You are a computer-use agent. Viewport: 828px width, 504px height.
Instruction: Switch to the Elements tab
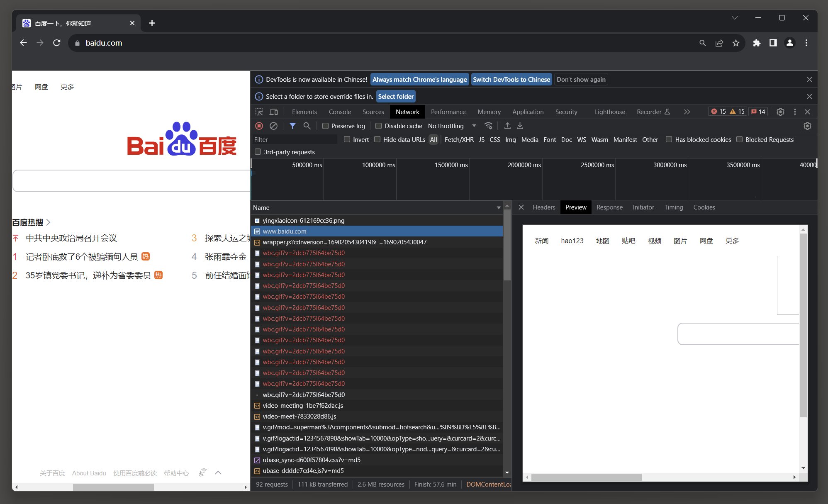(x=304, y=112)
